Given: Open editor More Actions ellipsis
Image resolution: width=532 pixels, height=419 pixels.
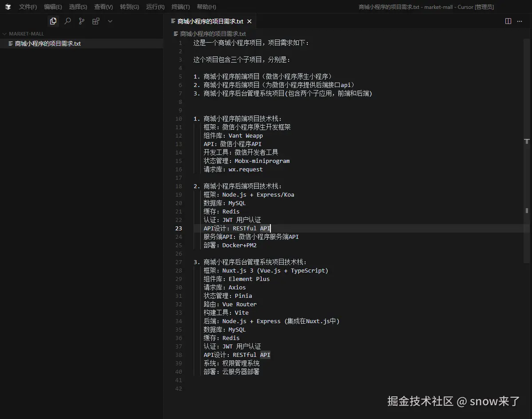Looking at the screenshot, I should coord(520,21).
